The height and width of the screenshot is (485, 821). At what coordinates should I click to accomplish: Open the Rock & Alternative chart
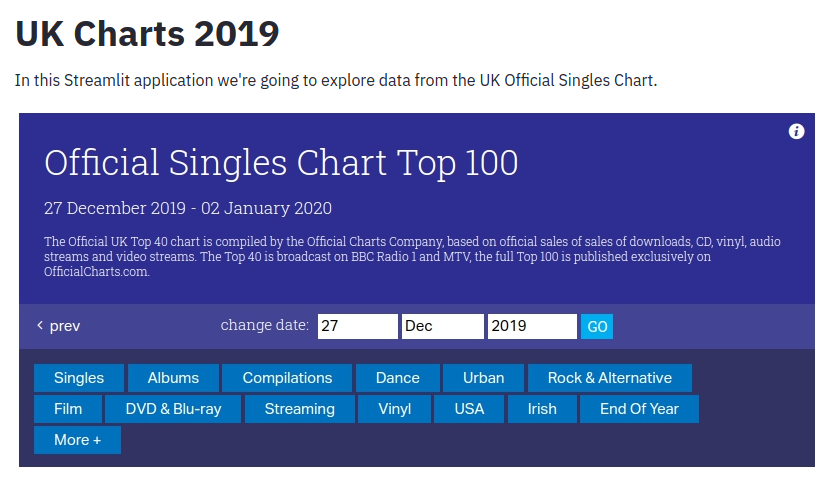(609, 378)
